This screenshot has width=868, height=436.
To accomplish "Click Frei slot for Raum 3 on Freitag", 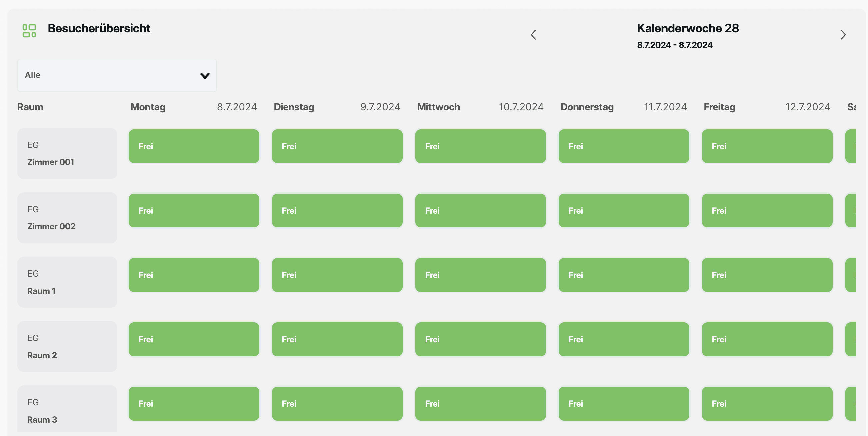I will pos(767,404).
